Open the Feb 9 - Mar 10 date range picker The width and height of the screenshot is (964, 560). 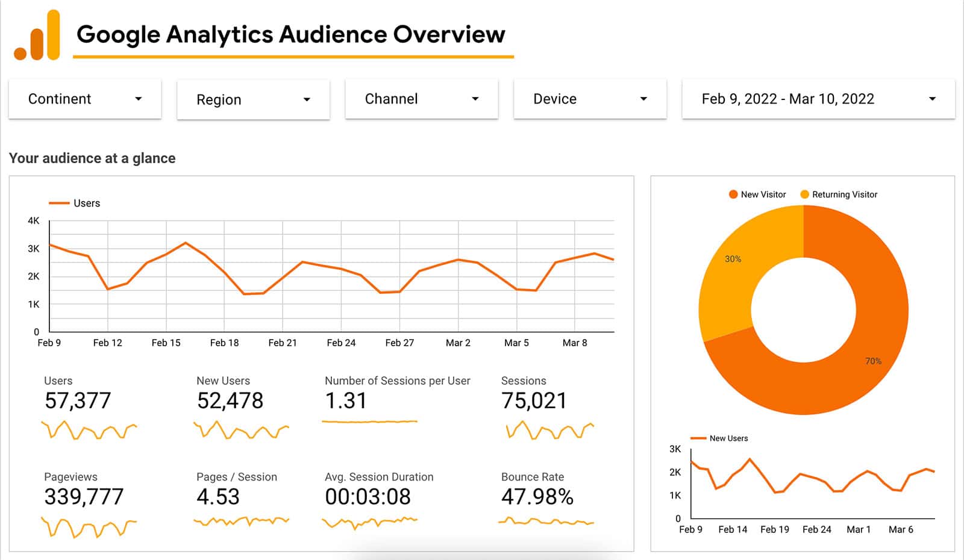[x=818, y=99]
